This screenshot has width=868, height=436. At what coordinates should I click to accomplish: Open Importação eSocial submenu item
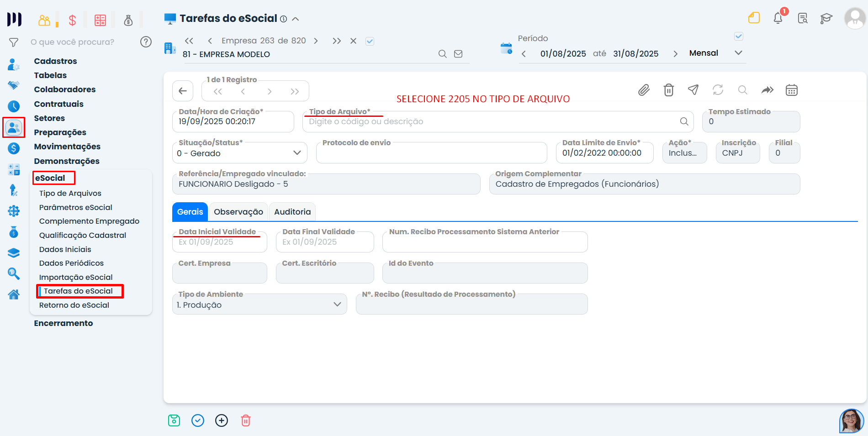(x=76, y=277)
